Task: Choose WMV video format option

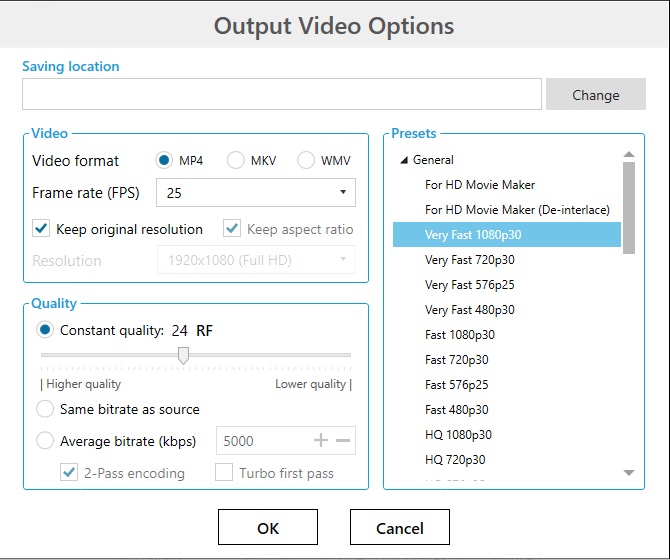Action: pos(305,161)
